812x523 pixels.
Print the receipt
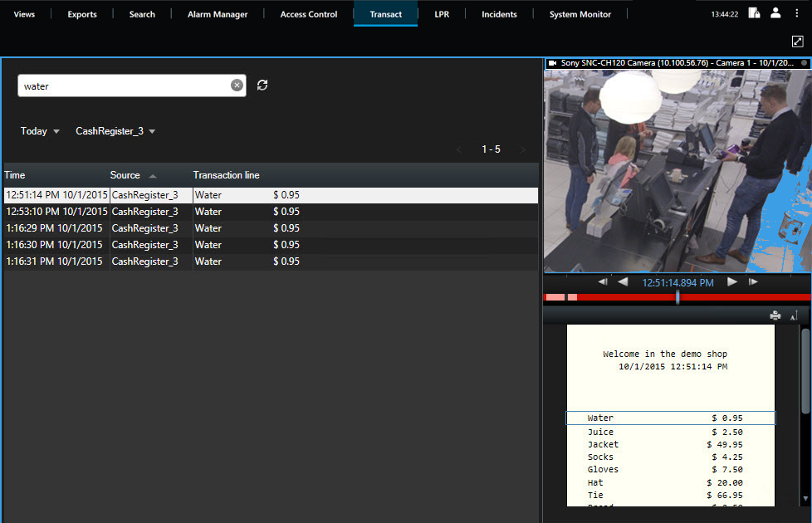(x=775, y=315)
